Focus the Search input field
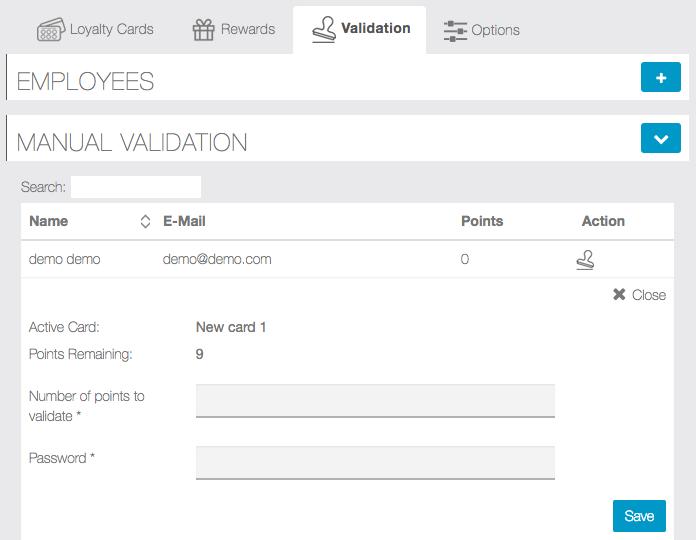Viewport: 696px width, 540px height. [136, 187]
